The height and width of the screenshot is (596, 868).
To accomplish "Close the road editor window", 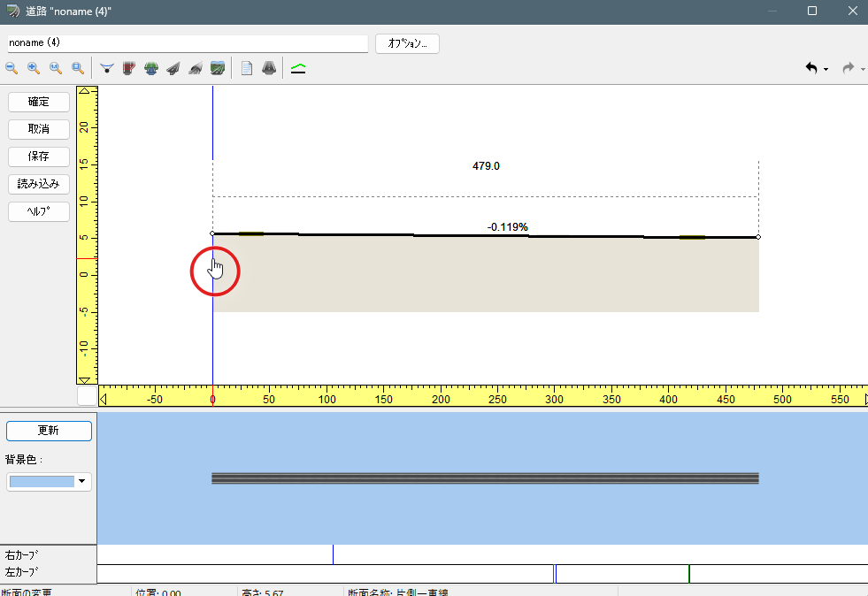I will [852, 11].
